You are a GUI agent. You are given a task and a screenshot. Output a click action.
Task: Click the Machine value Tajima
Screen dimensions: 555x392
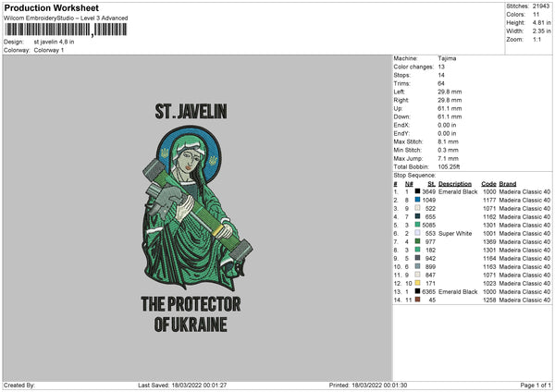pyautogui.click(x=447, y=58)
